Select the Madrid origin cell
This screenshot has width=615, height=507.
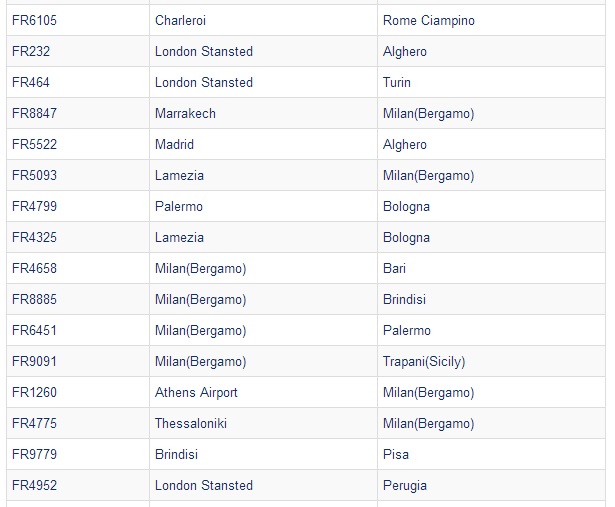coord(175,145)
